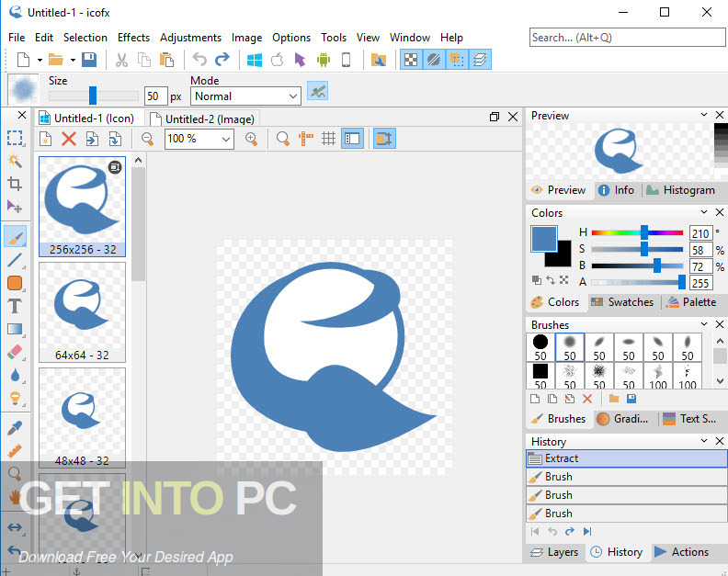Switch to the Untitled-2 (Image) tab
The image size is (728, 576).
203,119
